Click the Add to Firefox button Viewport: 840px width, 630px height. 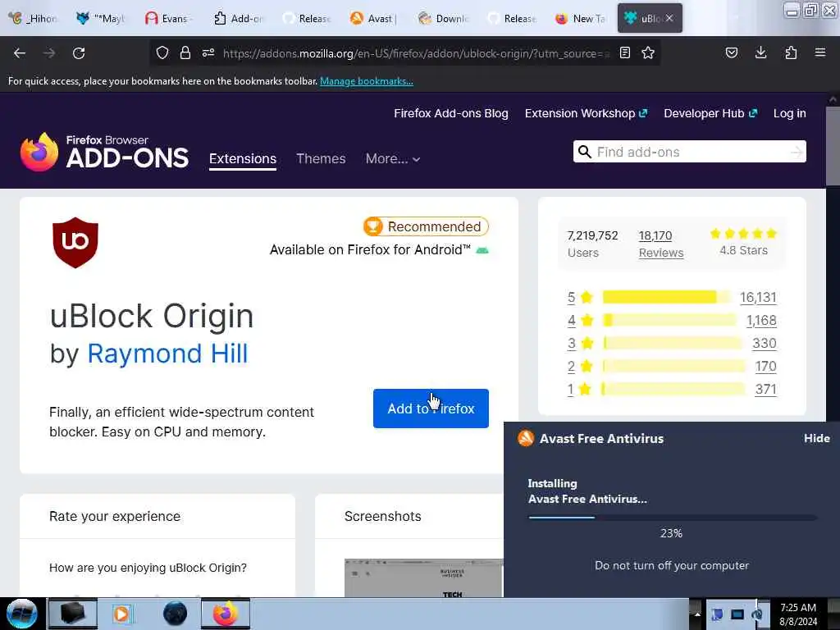[431, 409]
